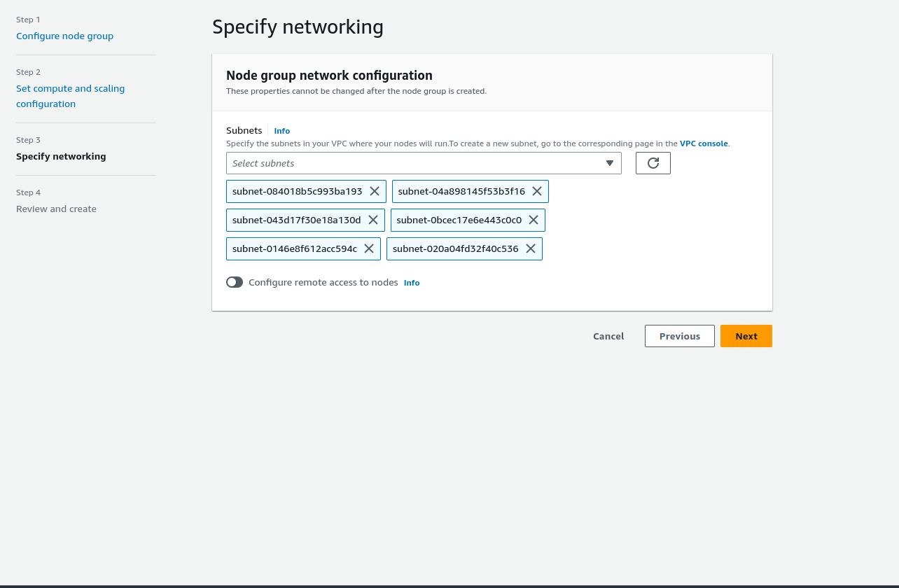This screenshot has width=899, height=588.
Task: Remove subnet-04a898145f53b3f16 with its X icon
Action: tap(537, 191)
